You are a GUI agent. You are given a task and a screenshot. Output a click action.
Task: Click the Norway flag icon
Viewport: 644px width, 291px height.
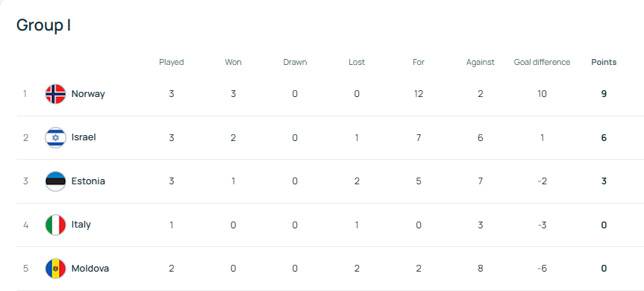[x=55, y=94]
